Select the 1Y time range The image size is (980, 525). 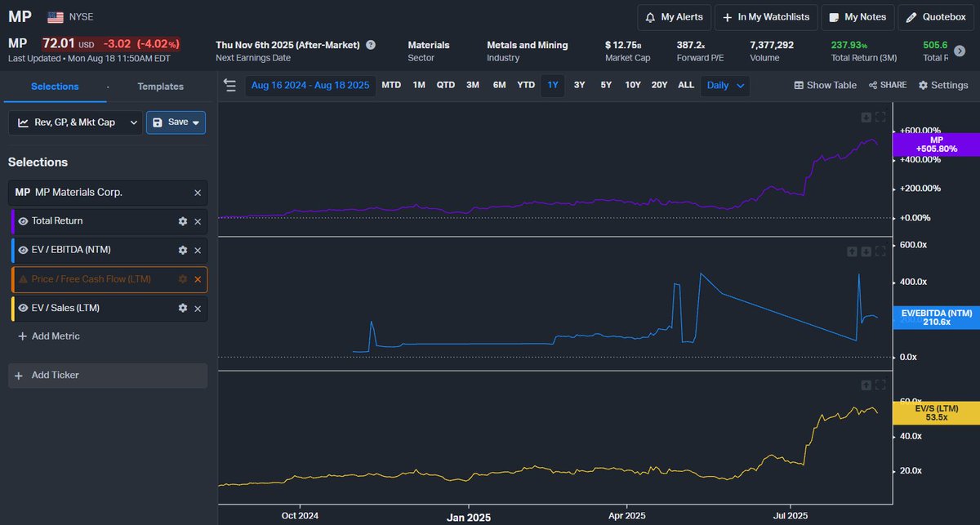click(553, 85)
